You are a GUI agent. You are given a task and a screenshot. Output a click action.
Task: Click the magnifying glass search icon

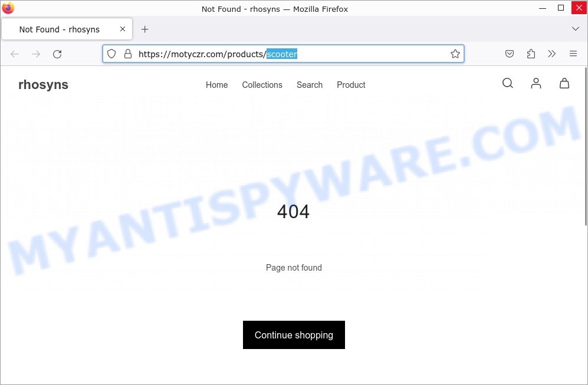507,83
